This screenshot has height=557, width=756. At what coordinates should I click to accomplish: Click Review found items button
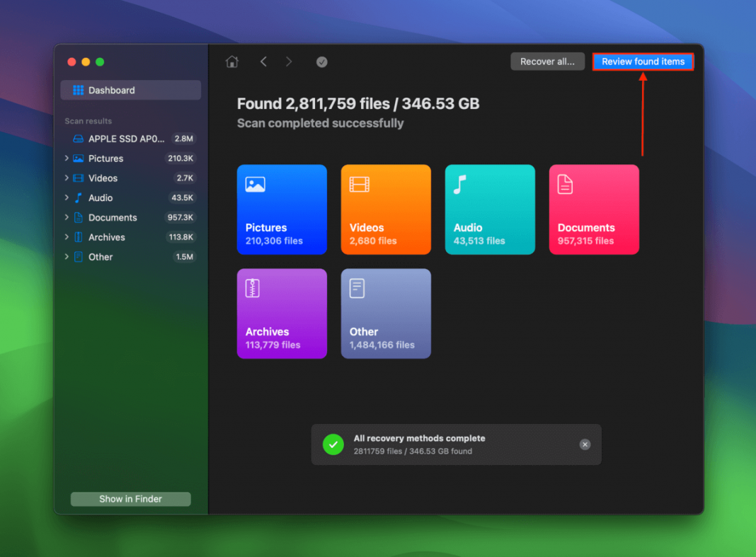643,62
